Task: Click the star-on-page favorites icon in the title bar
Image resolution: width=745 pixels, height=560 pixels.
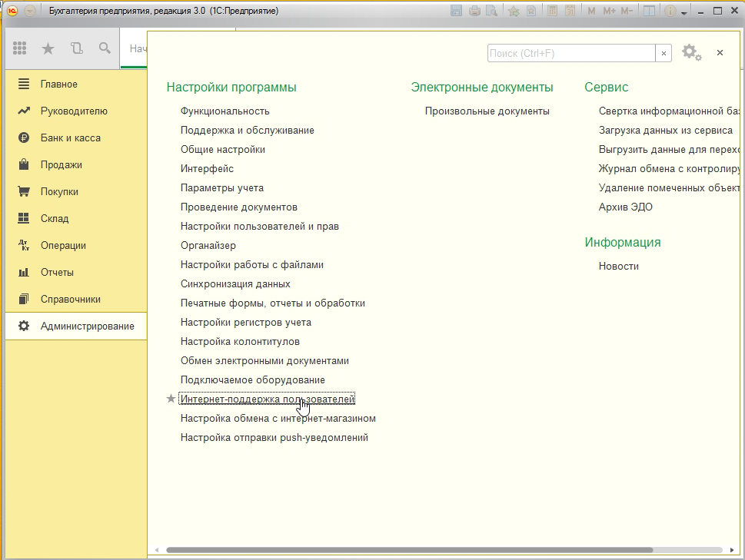Action: [531, 11]
